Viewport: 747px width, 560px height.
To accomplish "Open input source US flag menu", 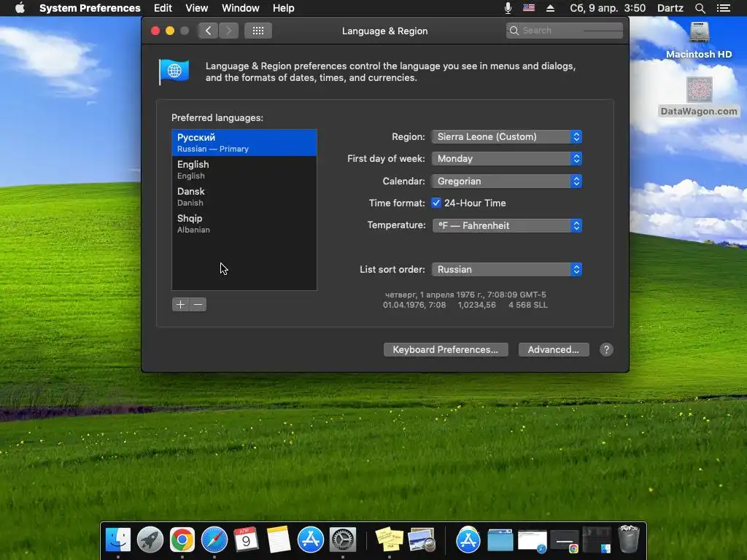I will click(529, 8).
